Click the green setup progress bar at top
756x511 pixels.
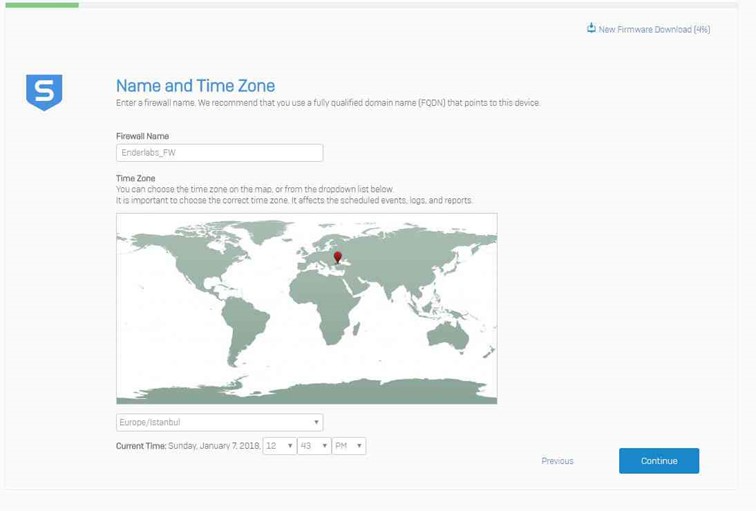click(40, 4)
